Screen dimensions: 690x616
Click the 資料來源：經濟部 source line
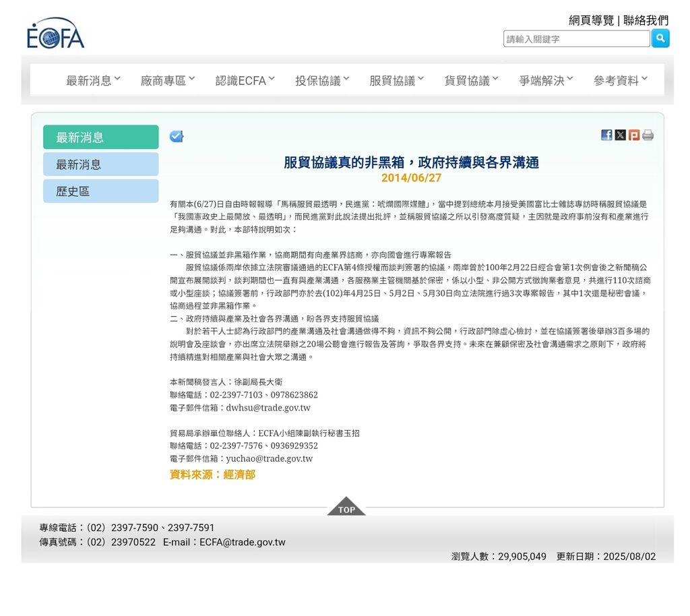(212, 474)
